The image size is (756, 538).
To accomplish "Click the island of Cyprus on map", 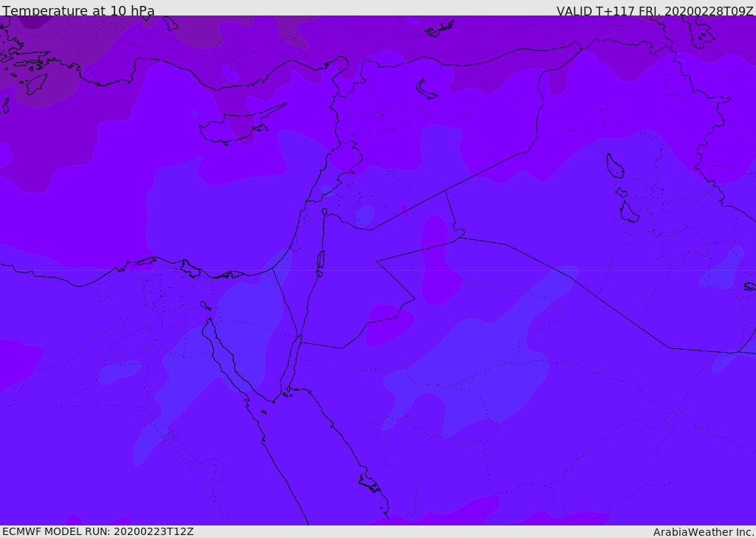I will (x=237, y=127).
